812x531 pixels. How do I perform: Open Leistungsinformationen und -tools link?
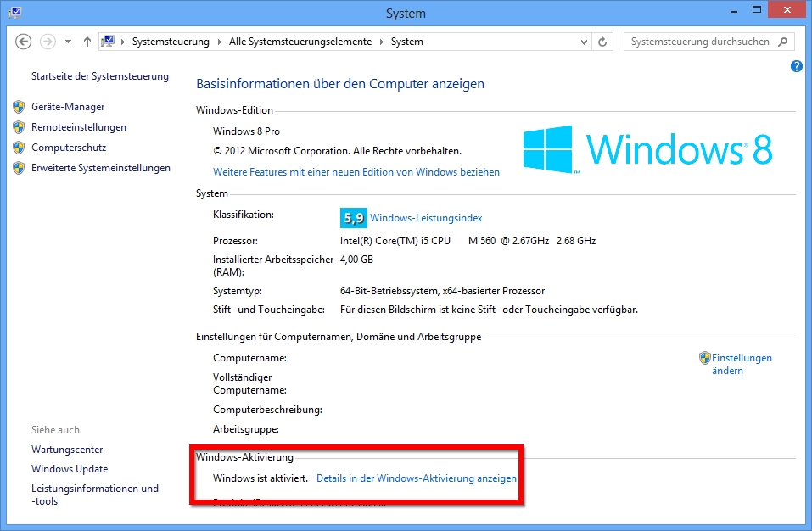[95, 495]
